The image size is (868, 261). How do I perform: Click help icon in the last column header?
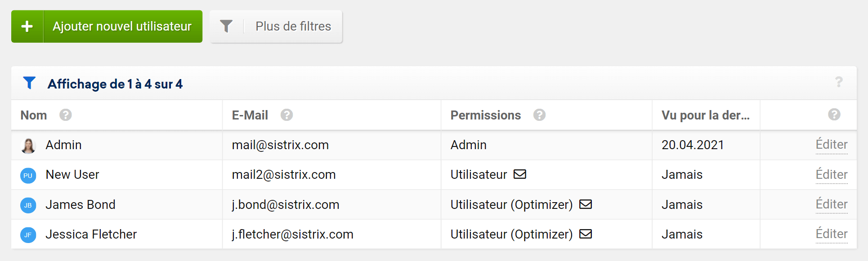coord(834,115)
